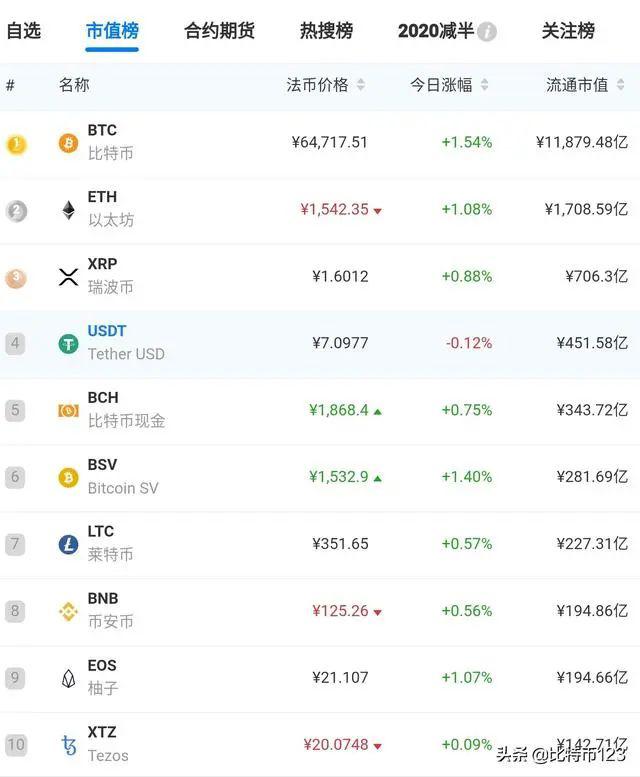
Task: Click the blue Litecoin LTC icon
Action: tap(68, 544)
